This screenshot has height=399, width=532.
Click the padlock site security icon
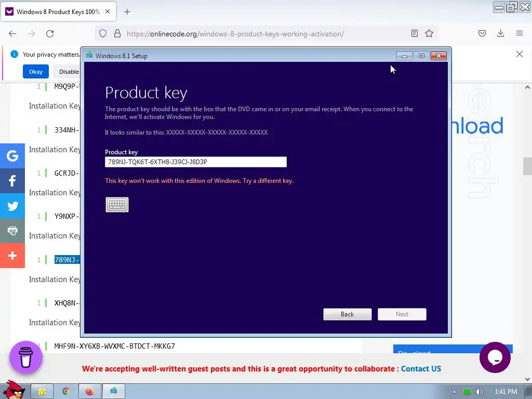click(x=117, y=34)
